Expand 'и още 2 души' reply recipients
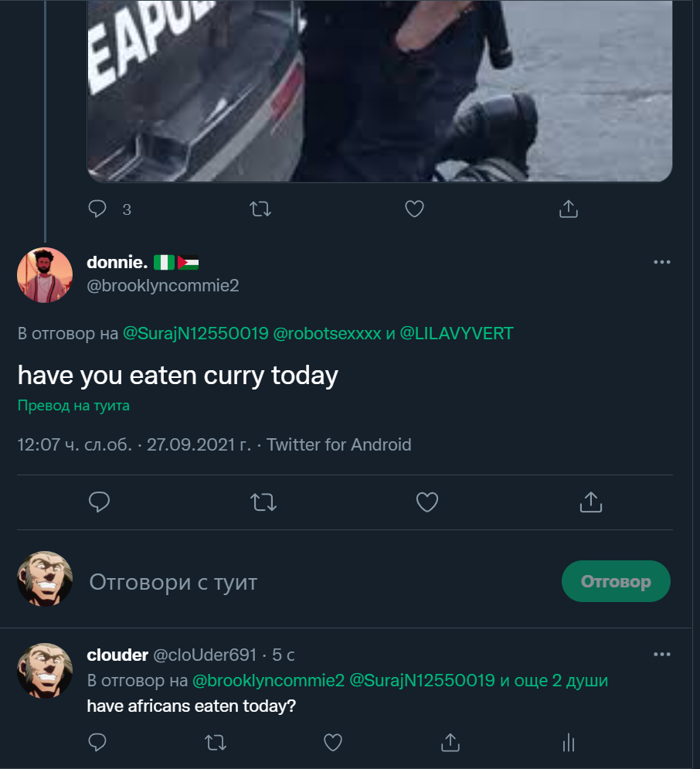This screenshot has height=769, width=700. click(554, 681)
